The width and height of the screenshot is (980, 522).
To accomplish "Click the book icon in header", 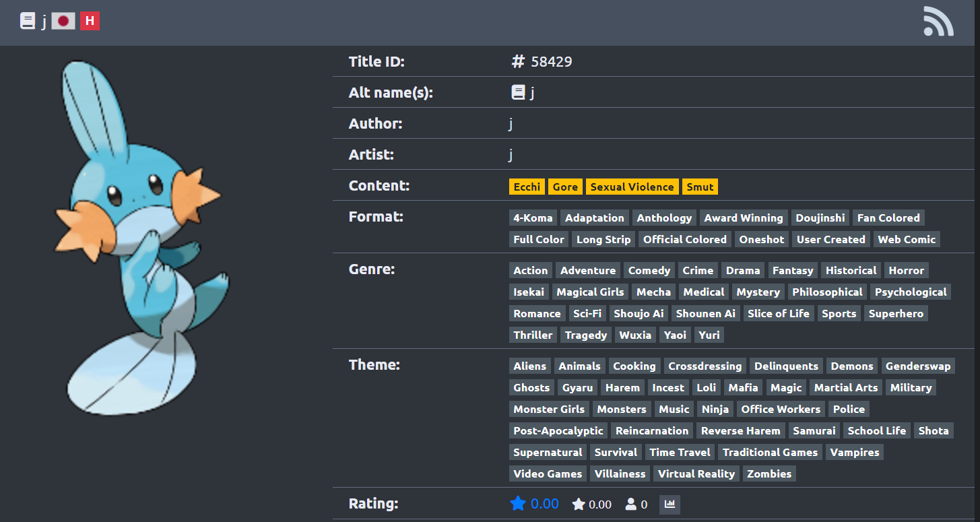I will [28, 22].
